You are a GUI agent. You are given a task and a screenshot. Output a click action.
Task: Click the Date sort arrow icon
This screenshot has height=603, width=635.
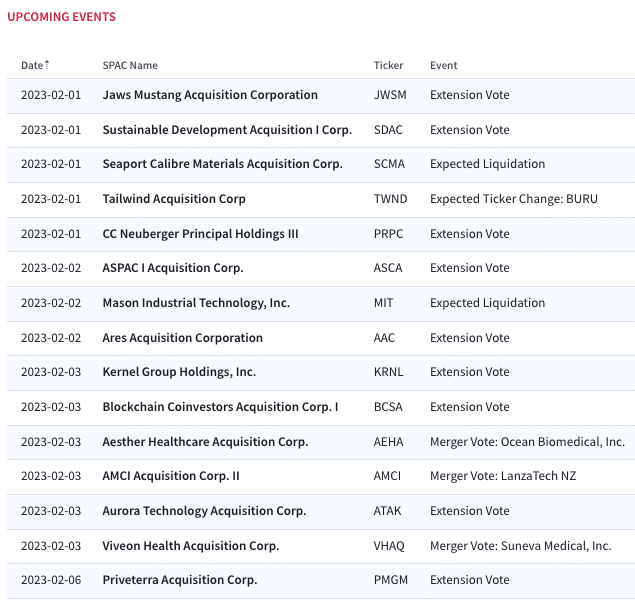pos(47,64)
